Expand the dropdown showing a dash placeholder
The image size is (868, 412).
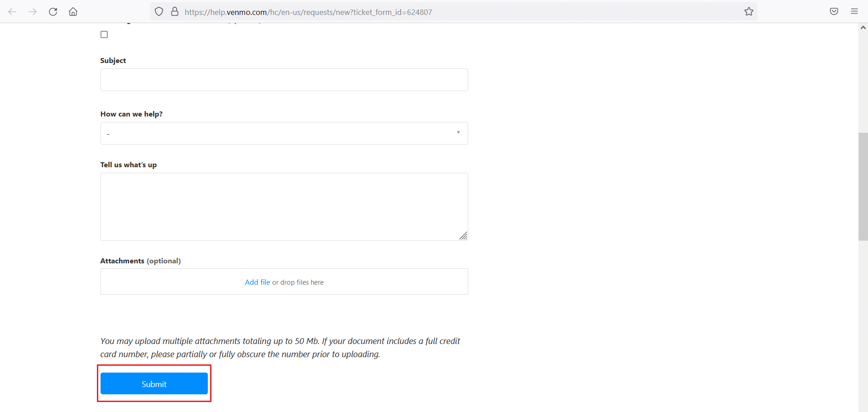[x=284, y=133]
